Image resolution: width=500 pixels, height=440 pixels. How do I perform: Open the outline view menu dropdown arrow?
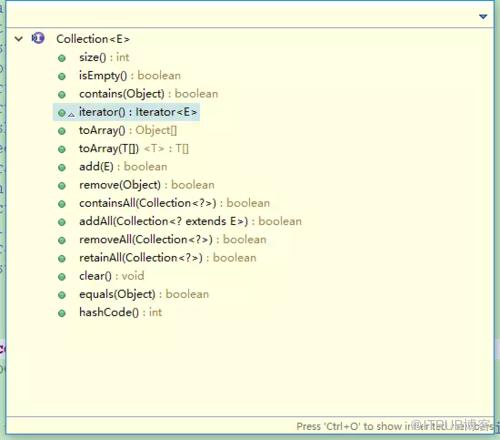483,16
